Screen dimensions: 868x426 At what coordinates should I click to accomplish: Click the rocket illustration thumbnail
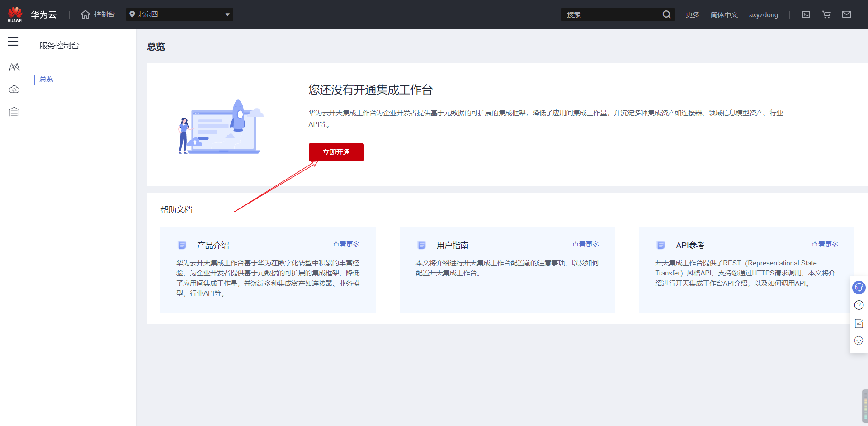click(221, 127)
